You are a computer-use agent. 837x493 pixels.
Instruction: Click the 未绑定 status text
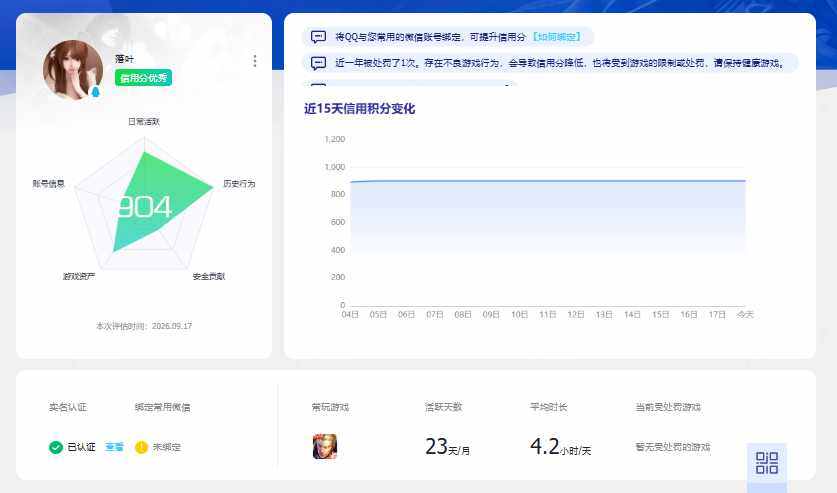(167, 447)
